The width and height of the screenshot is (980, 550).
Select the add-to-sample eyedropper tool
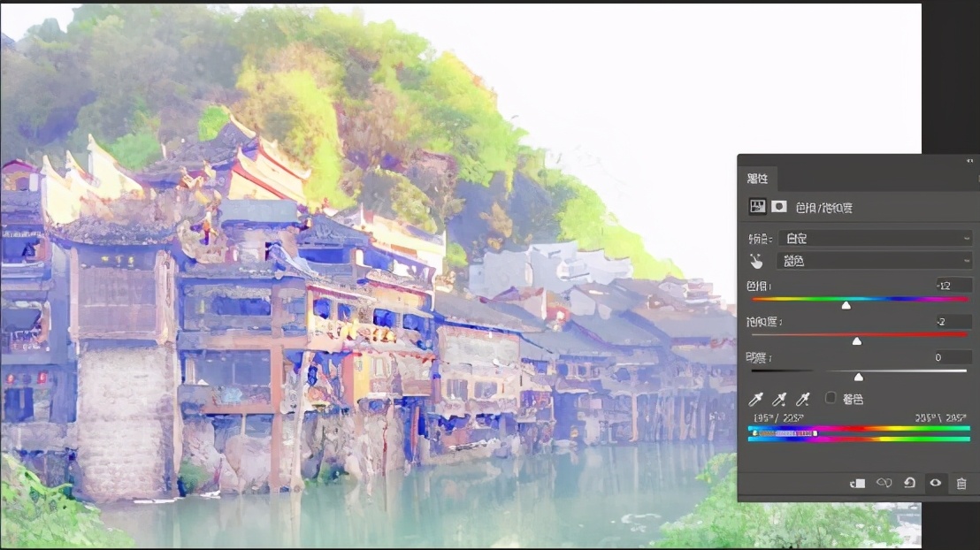coord(780,400)
